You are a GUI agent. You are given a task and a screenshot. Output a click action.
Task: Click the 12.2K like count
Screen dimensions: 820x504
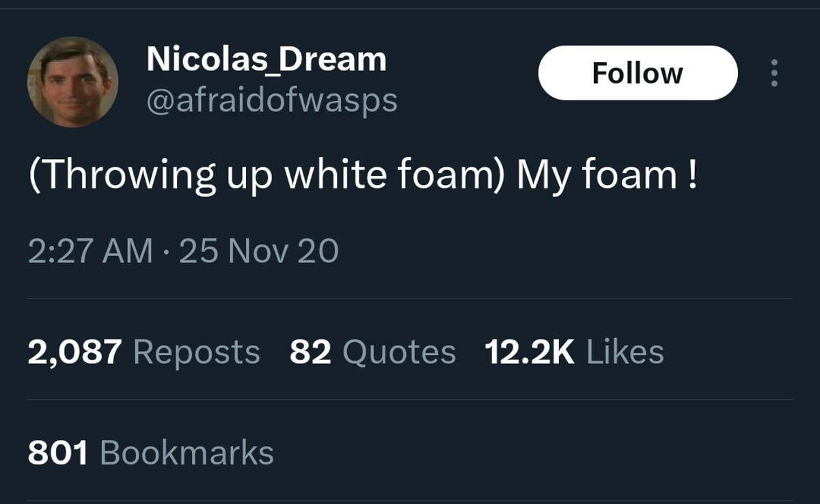(530, 352)
